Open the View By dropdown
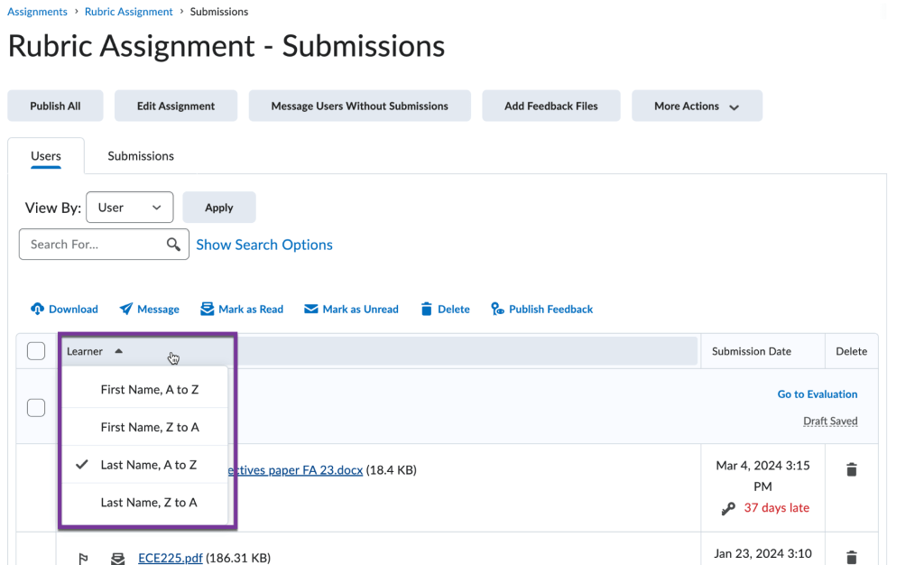Image resolution: width=924 pixels, height=565 pixels. [129, 207]
